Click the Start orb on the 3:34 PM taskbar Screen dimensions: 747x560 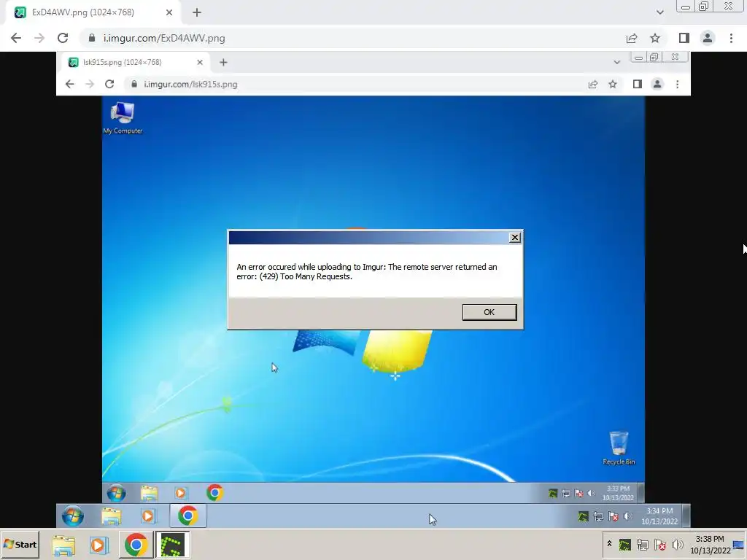pos(73,516)
